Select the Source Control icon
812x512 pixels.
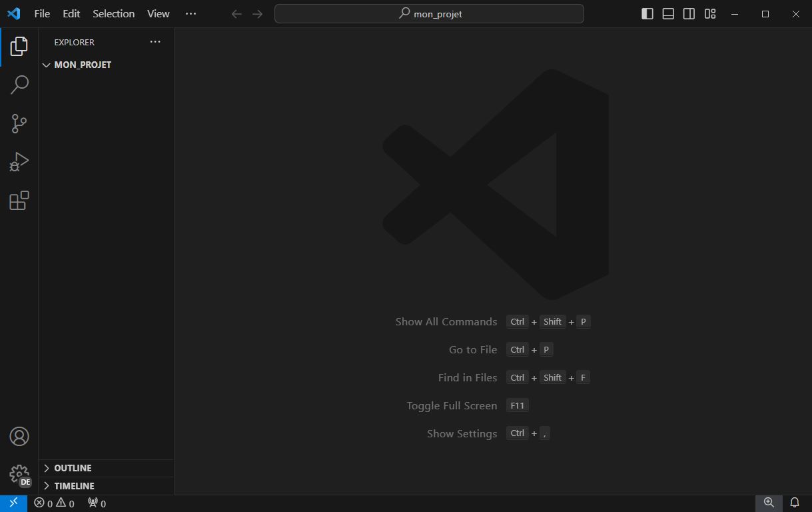pos(19,123)
